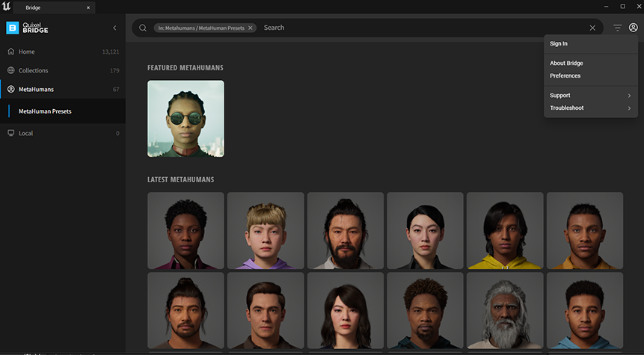Open Preferences from the menu
This screenshot has height=355, width=644.
(565, 75)
